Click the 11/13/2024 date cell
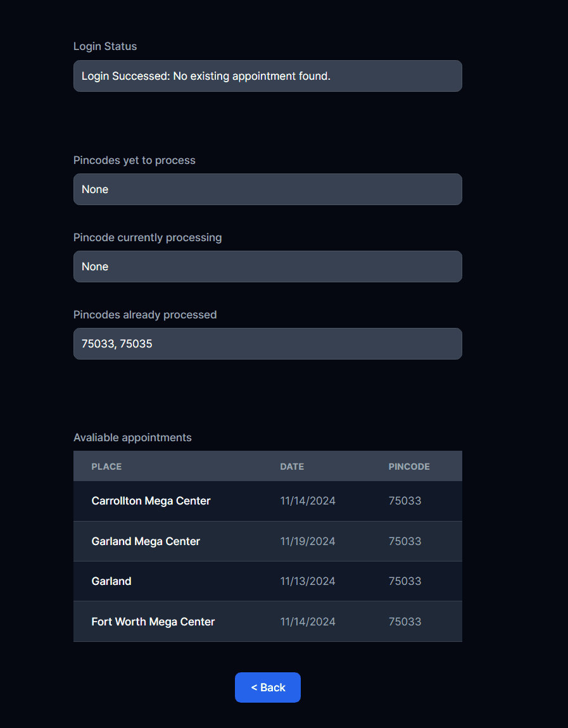 (x=308, y=581)
